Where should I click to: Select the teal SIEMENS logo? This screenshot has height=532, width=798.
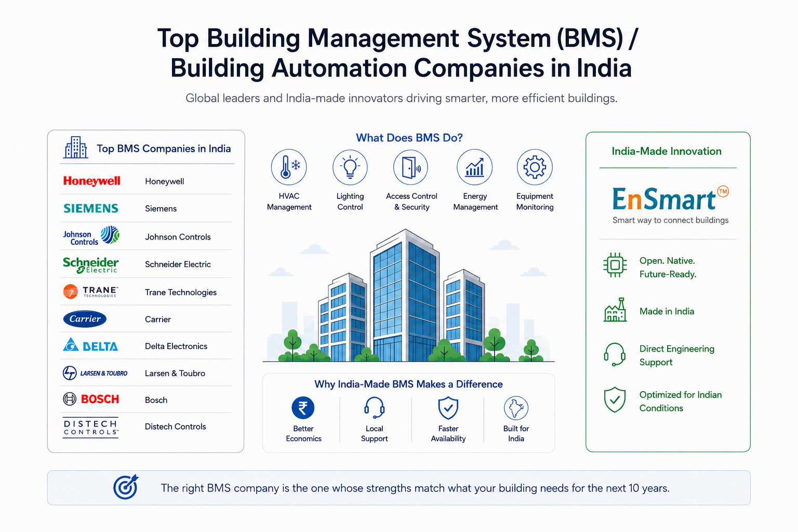coord(91,208)
